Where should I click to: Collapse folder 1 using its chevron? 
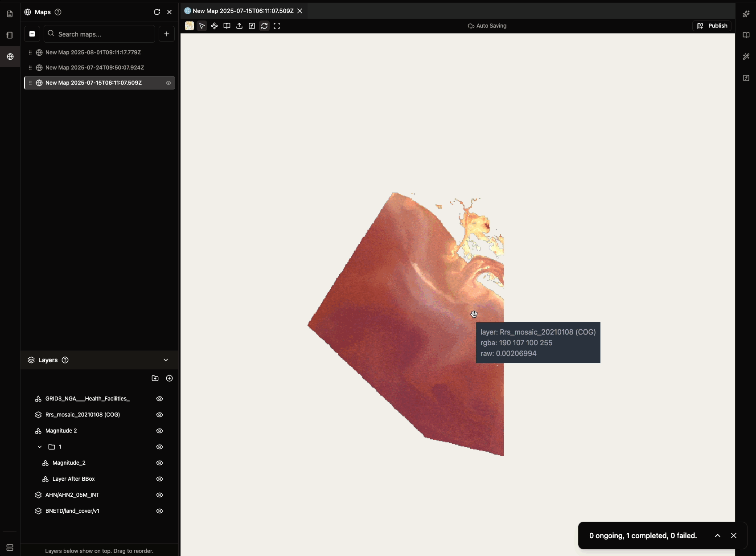pyautogui.click(x=40, y=447)
